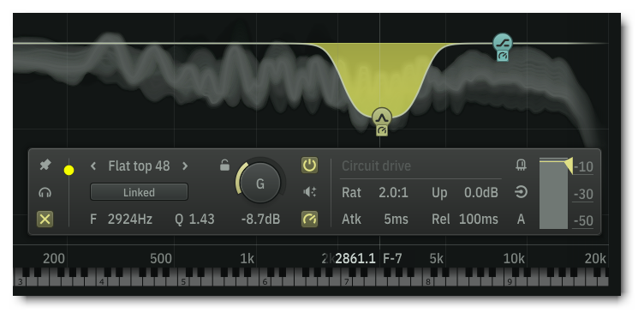The height and width of the screenshot is (319, 644).
Task: Click the 2861.1 frequency readout
Action: point(355,259)
